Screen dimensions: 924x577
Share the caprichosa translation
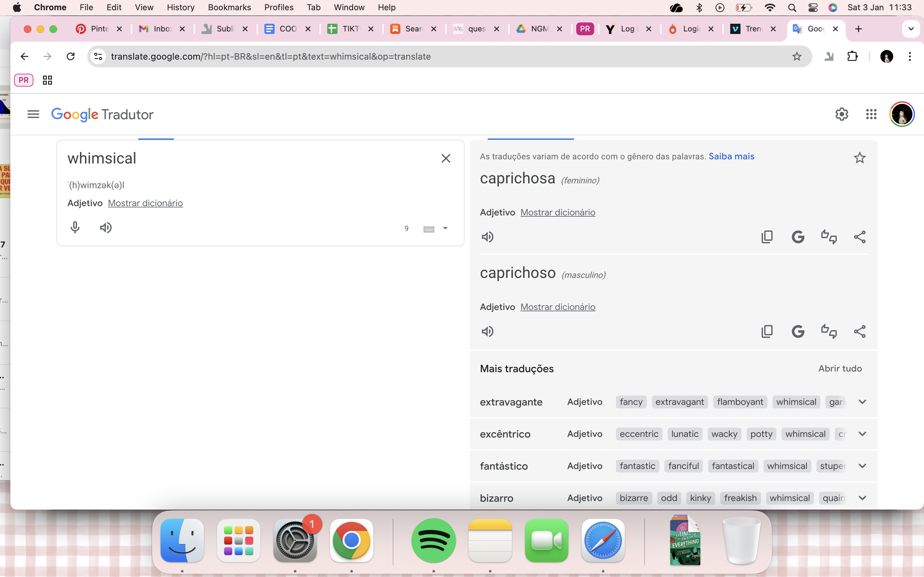pyautogui.click(x=860, y=237)
